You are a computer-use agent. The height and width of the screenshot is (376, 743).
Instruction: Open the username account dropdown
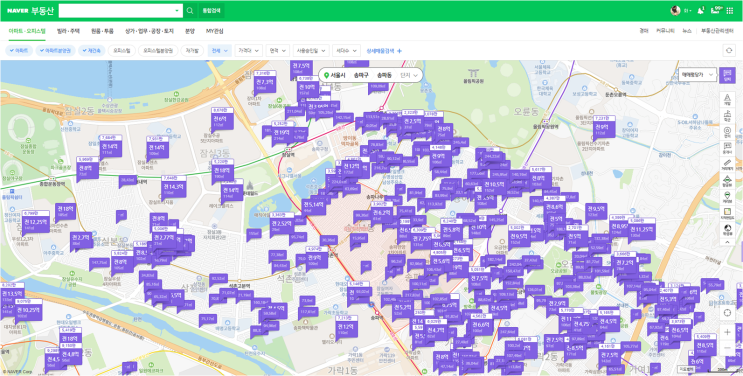click(x=688, y=10)
